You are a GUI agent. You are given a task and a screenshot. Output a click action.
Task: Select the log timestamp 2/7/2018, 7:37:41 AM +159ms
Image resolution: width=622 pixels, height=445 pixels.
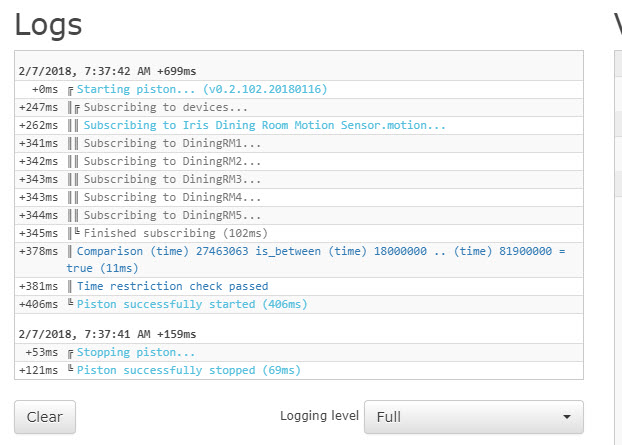click(107, 334)
